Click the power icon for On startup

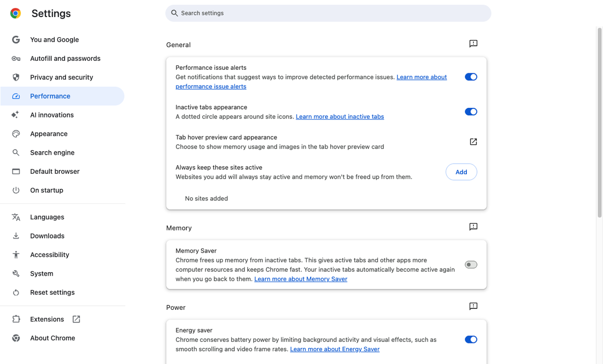click(16, 190)
